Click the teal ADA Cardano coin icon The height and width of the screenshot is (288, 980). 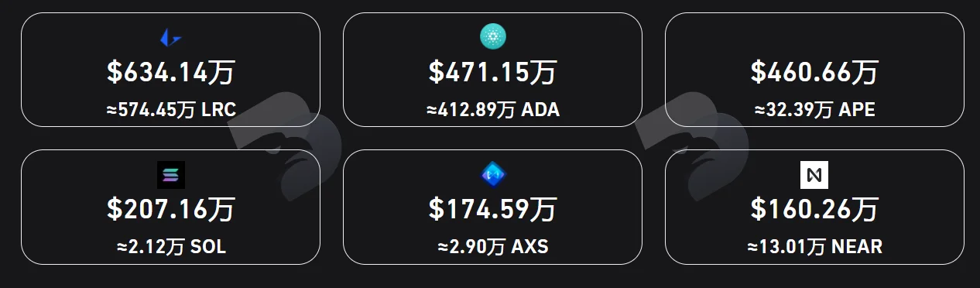click(492, 36)
